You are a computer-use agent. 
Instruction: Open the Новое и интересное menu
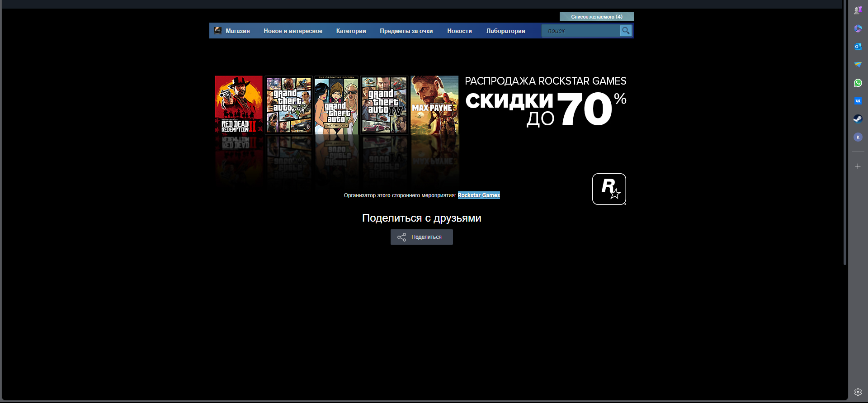click(293, 31)
